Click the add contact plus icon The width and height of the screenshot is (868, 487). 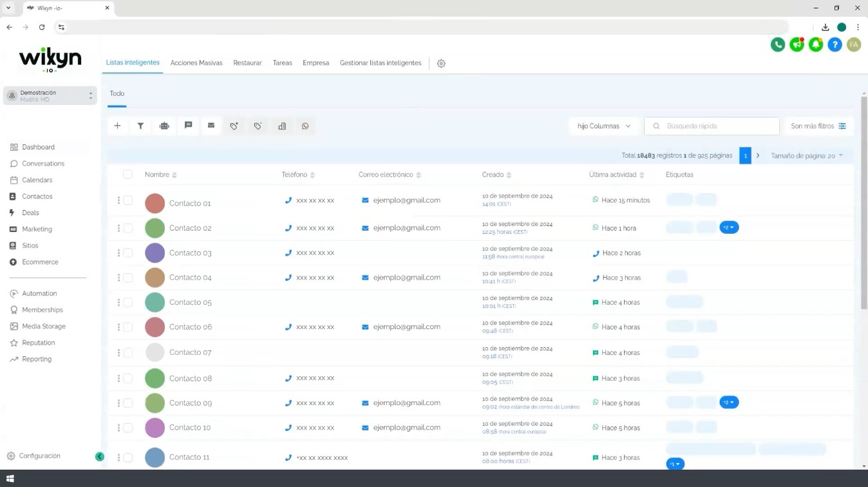pos(117,126)
